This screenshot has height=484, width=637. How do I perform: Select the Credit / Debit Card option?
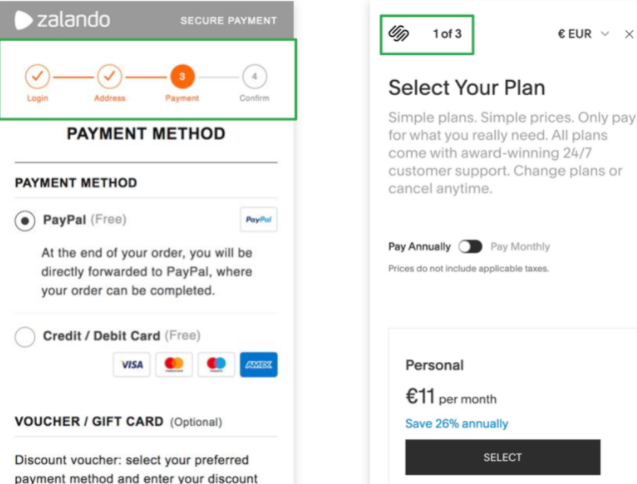(x=25, y=337)
